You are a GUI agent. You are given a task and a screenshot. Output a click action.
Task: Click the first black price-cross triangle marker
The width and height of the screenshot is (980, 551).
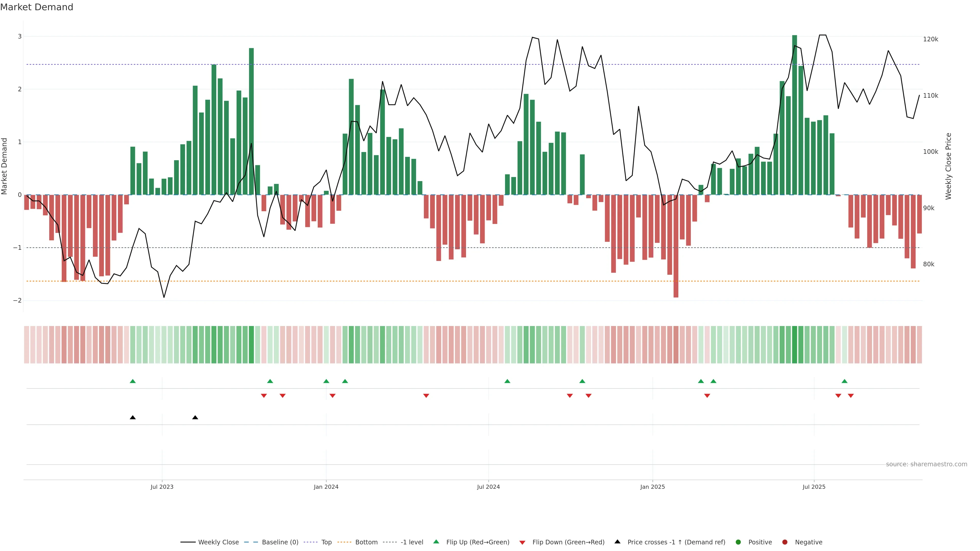[x=133, y=418]
